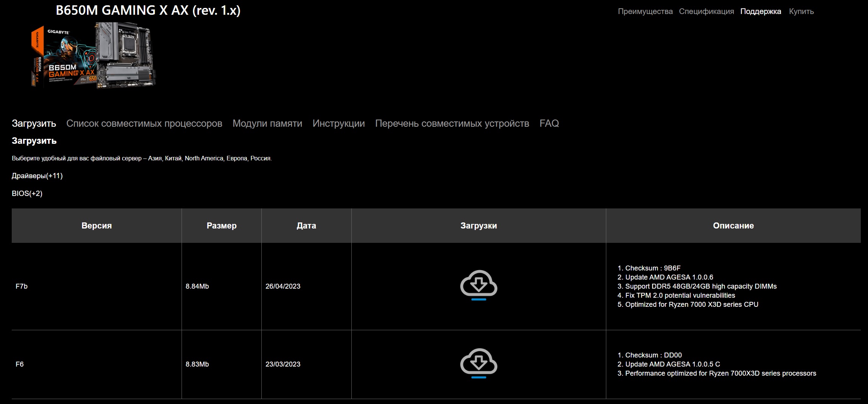This screenshot has width=868, height=404.
Task: Click the B650M motherboard product image
Action: [93, 55]
